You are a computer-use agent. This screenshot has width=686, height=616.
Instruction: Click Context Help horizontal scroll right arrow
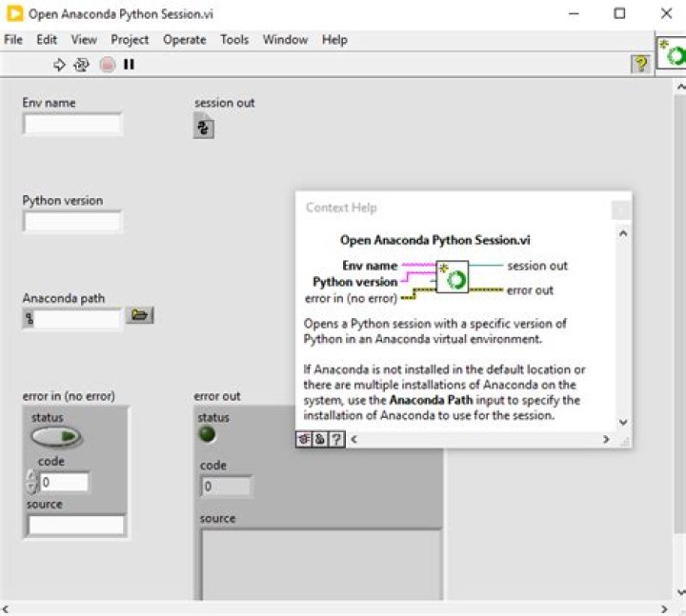606,439
